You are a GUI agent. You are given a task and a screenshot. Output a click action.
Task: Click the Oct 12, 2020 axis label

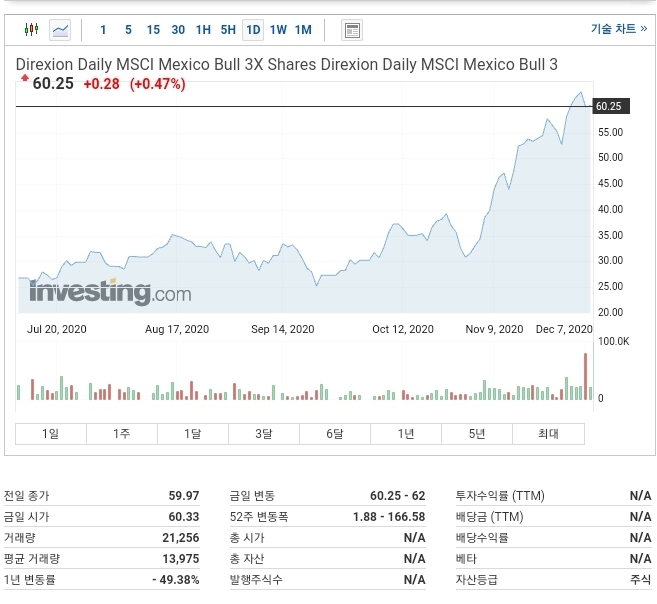tap(403, 329)
